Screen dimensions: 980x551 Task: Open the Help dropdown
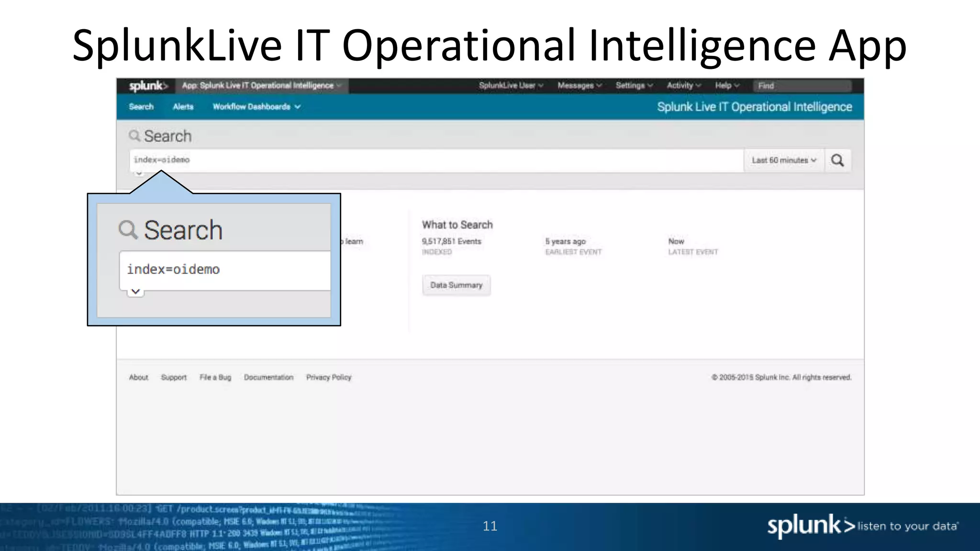(x=727, y=86)
